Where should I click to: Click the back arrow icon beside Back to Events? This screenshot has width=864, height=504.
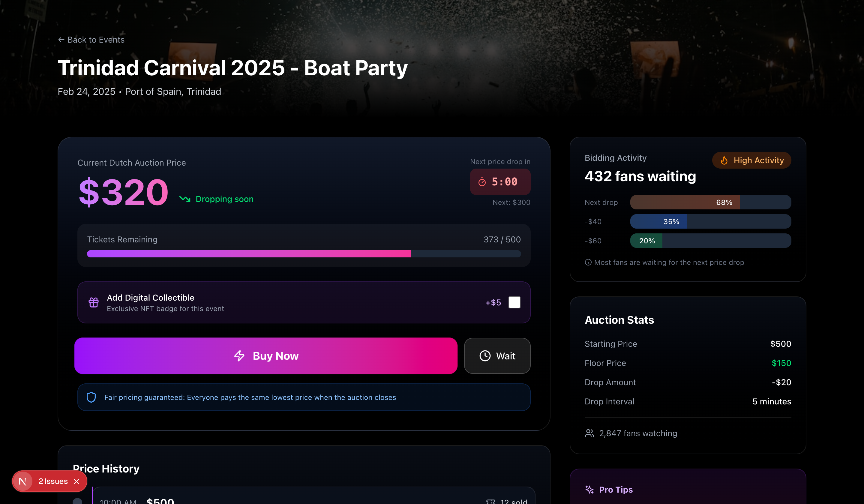61,40
